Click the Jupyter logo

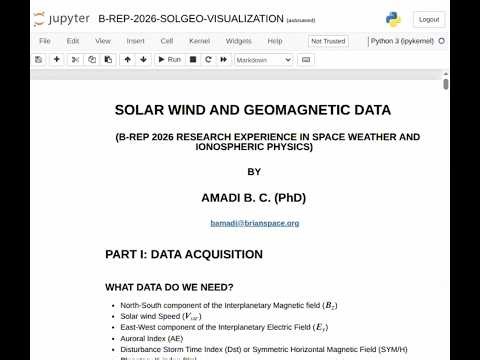coord(62,19)
